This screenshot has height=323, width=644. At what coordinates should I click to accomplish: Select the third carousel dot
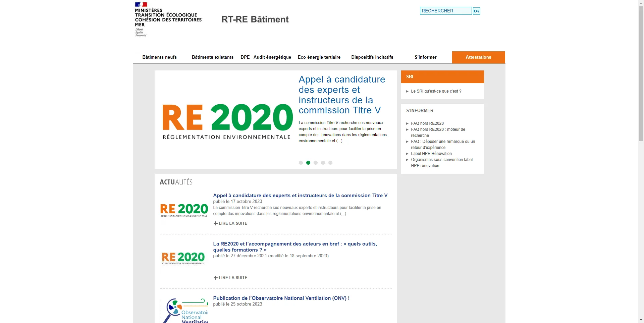tap(316, 163)
